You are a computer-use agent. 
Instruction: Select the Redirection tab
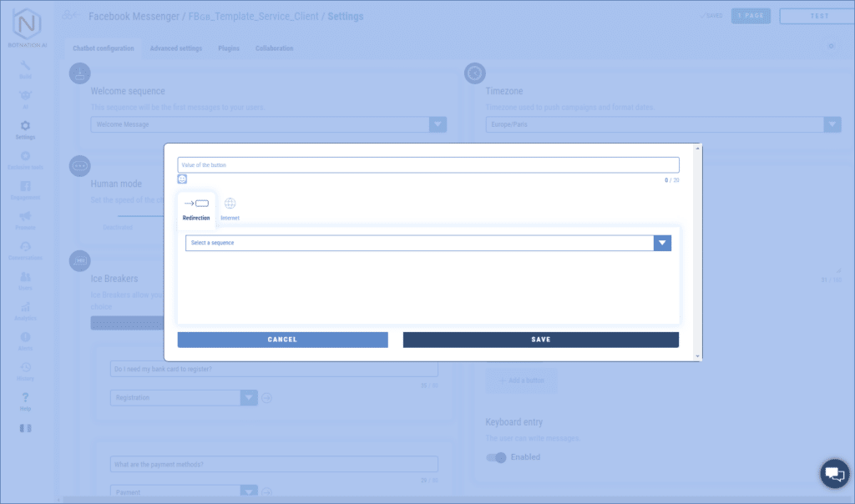tap(196, 209)
